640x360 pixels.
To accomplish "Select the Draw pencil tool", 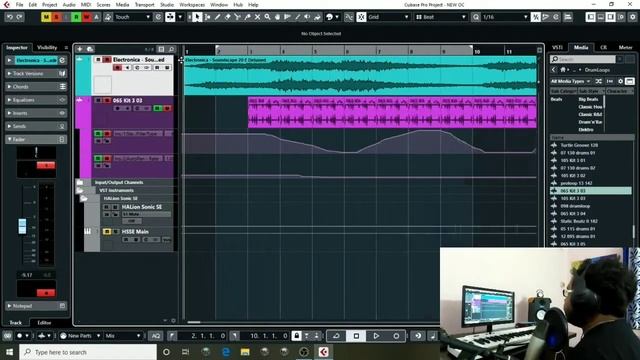I will tap(218, 17).
